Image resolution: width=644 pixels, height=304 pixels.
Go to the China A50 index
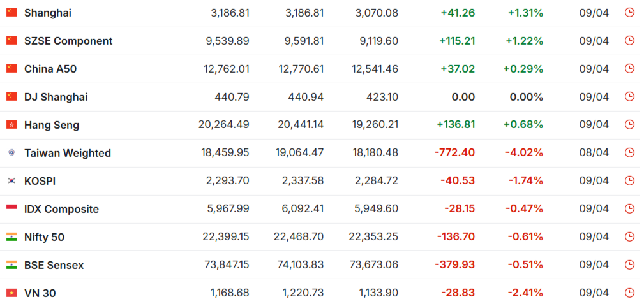(x=50, y=69)
